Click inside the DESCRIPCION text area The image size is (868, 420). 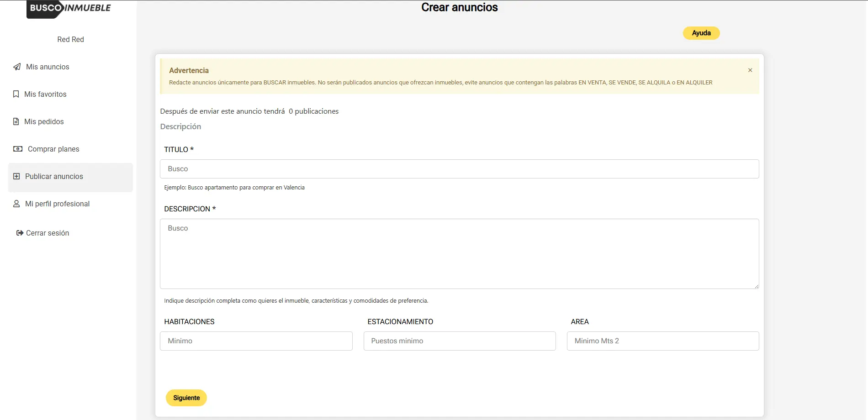click(459, 253)
